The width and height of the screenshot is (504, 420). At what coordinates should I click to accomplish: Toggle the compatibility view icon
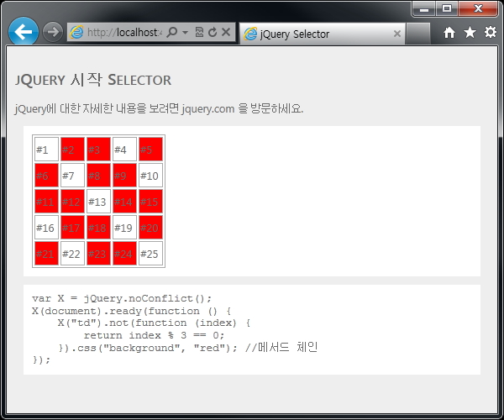(199, 32)
